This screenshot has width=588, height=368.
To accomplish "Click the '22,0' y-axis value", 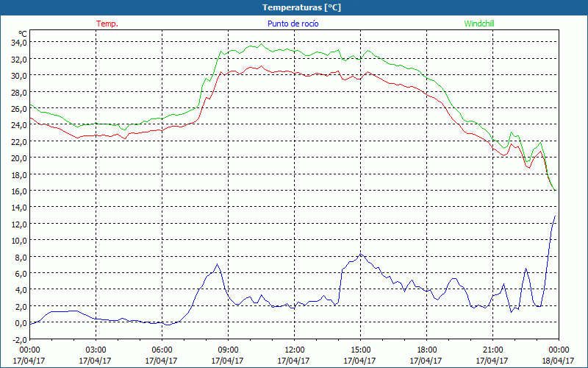I will (x=19, y=141).
